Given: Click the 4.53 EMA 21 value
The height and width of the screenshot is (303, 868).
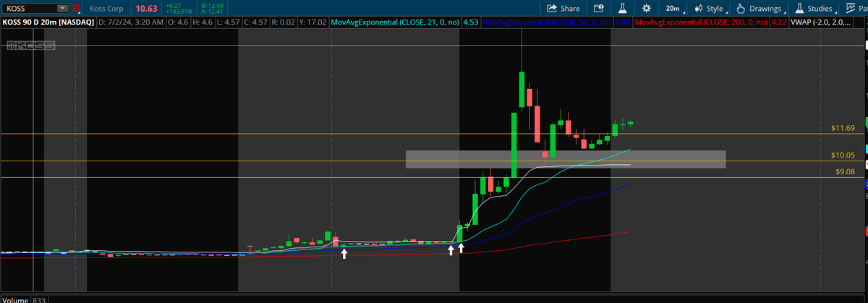Looking at the screenshot, I should pyautogui.click(x=469, y=23).
